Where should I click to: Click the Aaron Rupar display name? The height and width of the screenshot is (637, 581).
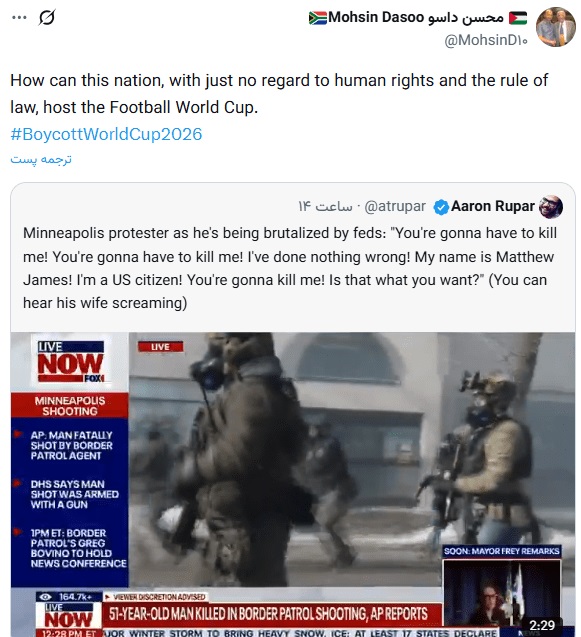pos(493,206)
